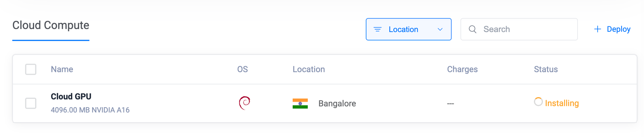This screenshot has height=137, width=644.
Task: Switch to the Cloud Compute tab
Action: pos(51,25)
